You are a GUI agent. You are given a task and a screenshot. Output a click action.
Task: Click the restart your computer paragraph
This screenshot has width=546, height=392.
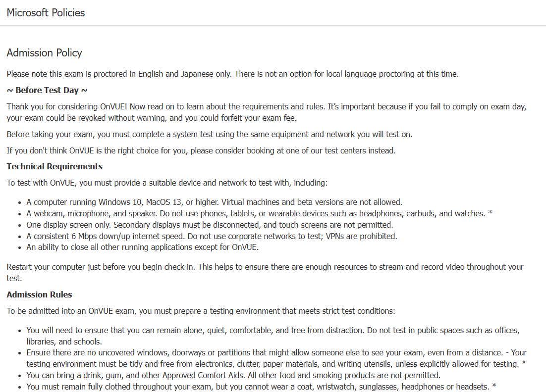coord(265,273)
